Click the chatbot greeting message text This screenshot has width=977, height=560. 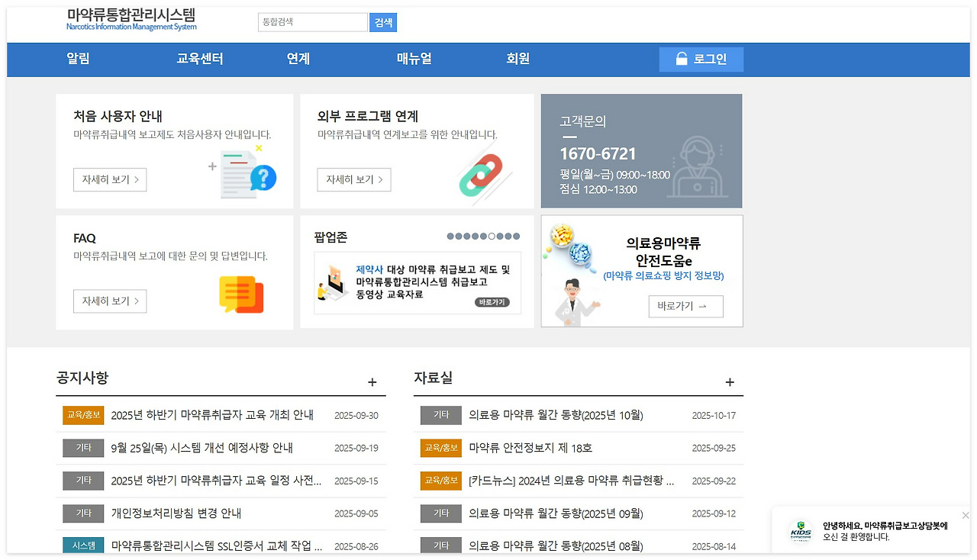[885, 531]
